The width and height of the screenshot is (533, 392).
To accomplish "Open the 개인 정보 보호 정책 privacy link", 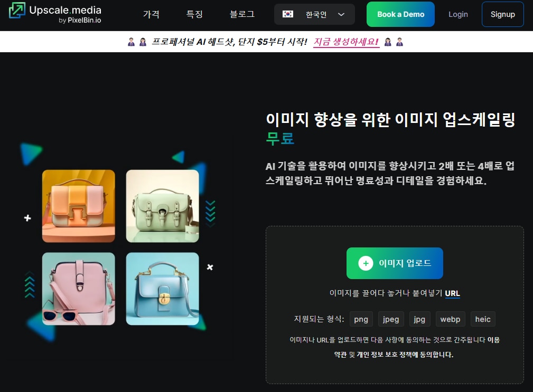I will click(x=387, y=355).
